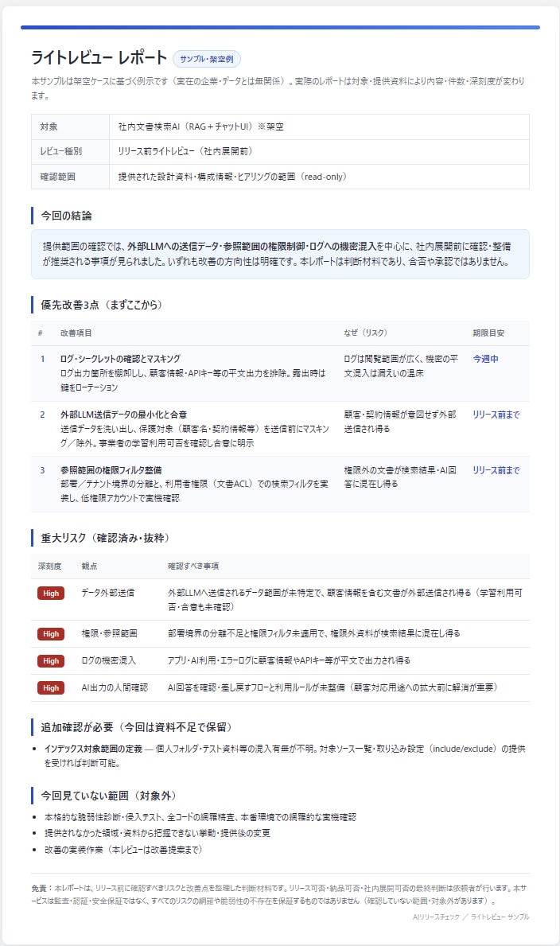This screenshot has height=946, width=560.
Task: Click the 確認範囲 row label
Action: coord(58,177)
